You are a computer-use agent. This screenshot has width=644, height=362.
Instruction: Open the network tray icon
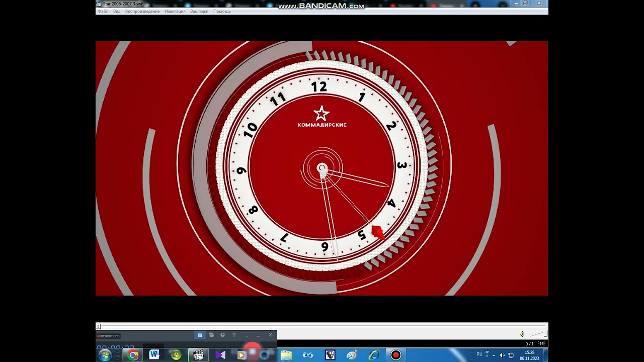pyautogui.click(x=511, y=355)
